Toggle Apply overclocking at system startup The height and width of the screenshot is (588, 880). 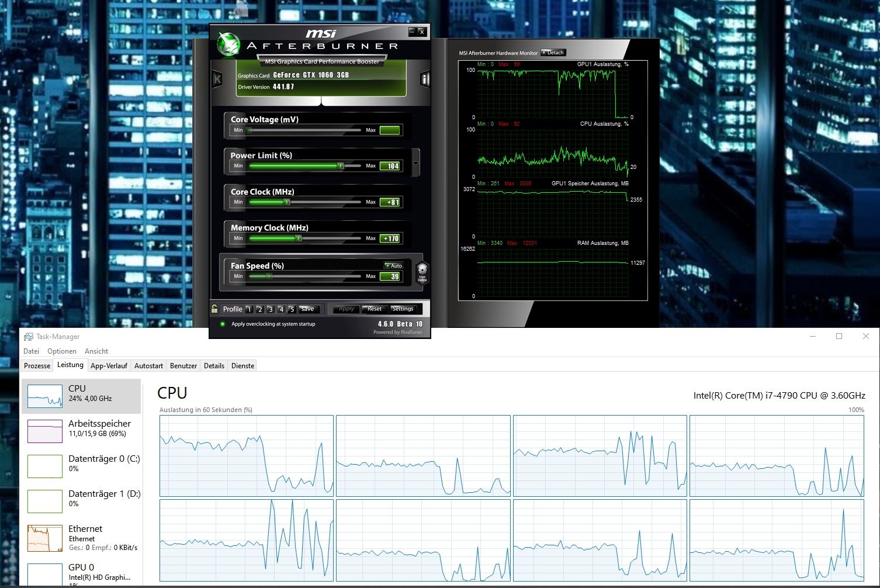(223, 324)
